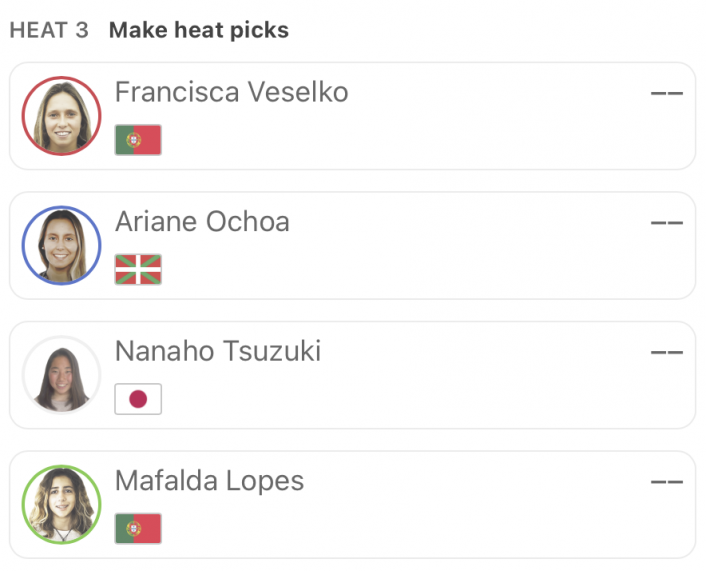
Task: Click the score dashes for Nanaho Tsuzuki
Action: pos(667,352)
